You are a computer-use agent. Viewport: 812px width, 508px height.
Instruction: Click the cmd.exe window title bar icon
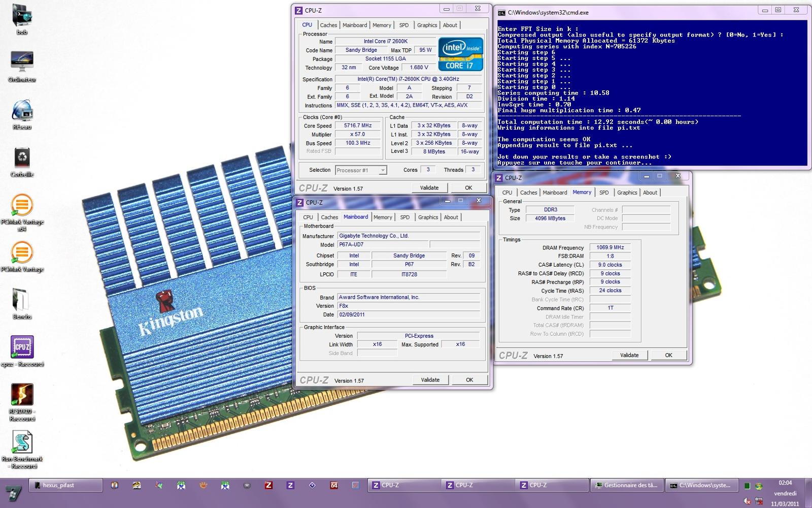pos(501,13)
